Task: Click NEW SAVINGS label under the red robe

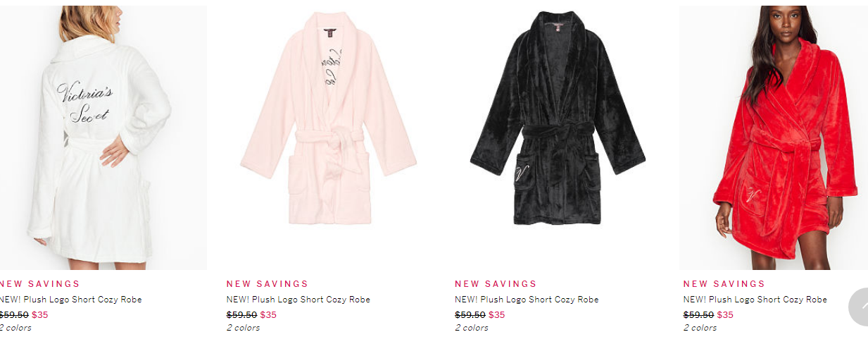Action: (x=724, y=284)
